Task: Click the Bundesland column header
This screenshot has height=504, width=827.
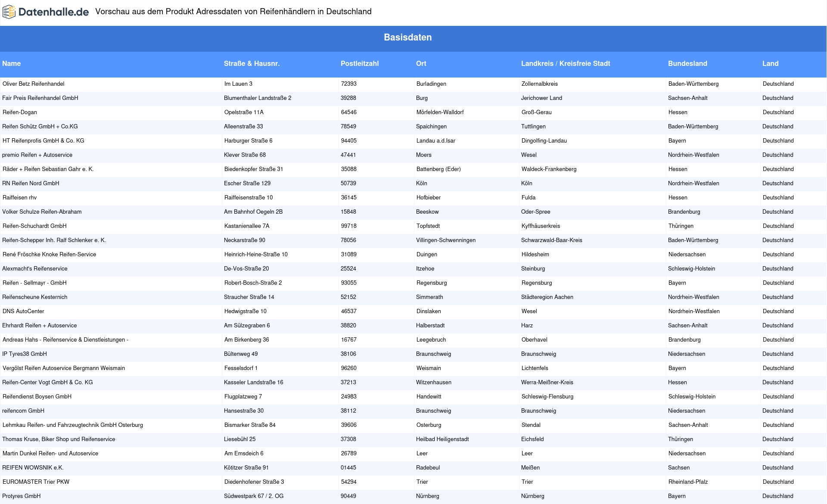Action: click(x=687, y=63)
